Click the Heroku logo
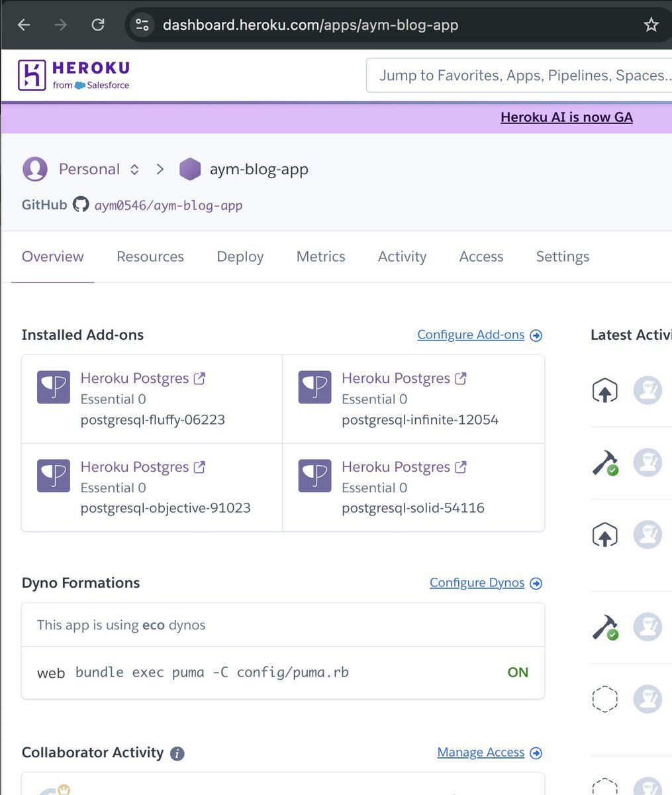 (74, 75)
